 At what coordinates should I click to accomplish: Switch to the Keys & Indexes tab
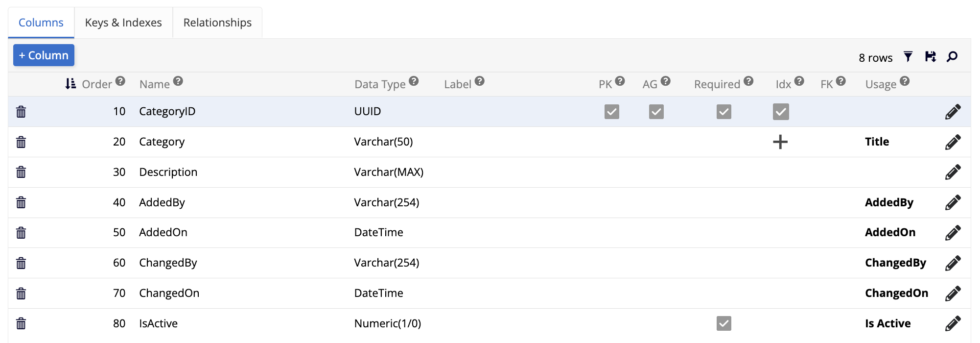click(x=123, y=23)
